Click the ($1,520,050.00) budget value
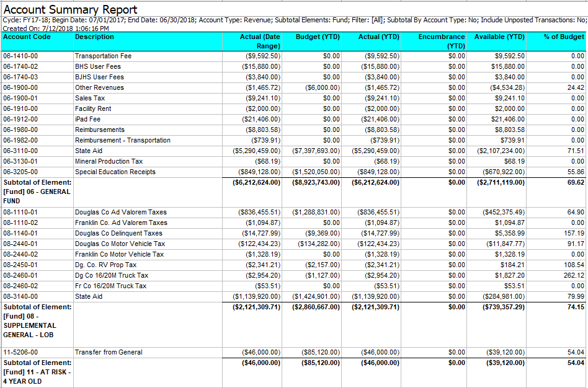The image size is (588, 388). 316,171
